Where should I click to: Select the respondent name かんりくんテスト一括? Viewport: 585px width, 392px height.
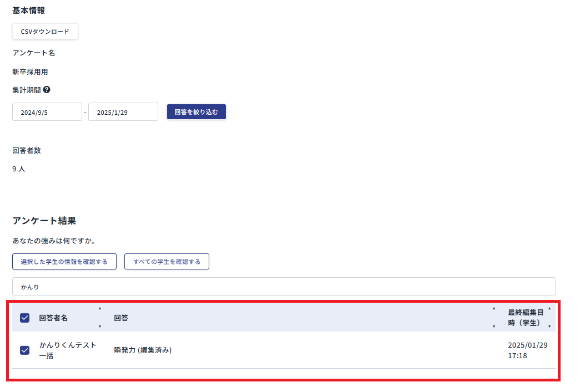68,350
